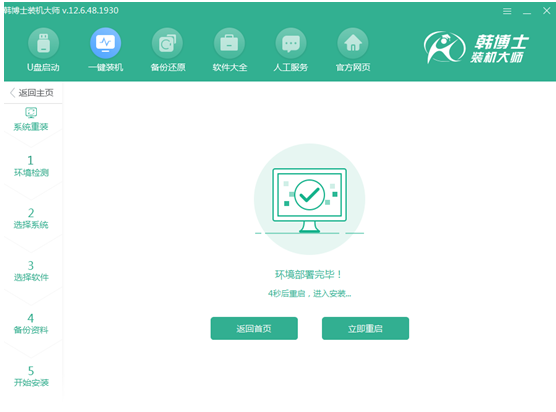Close the 韩博士装机大师 window

(x=546, y=11)
